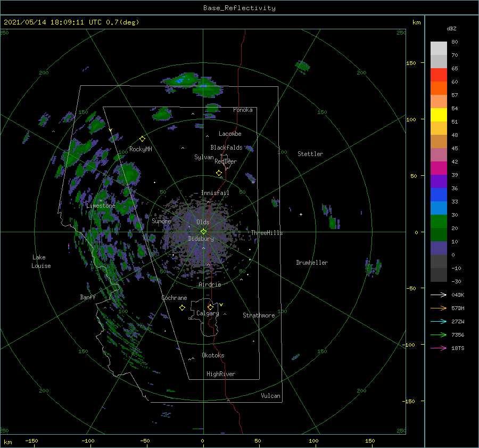Select the light gray 80-70 dBZ swatch
The height and width of the screenshot is (448, 479).
pyautogui.click(x=439, y=48)
